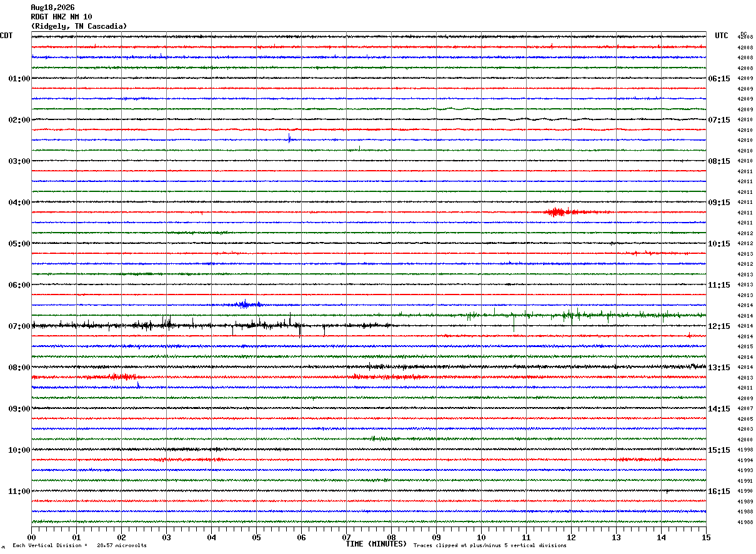Select the RDGT HNZ NM 10 station label
Image resolution: width=756 pixels, height=554 pixels.
tap(61, 17)
